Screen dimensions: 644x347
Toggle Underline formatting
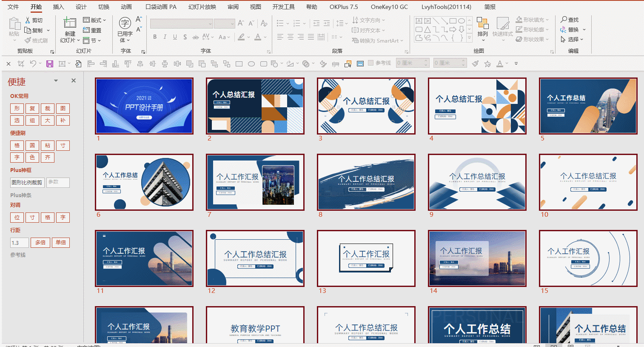click(x=175, y=37)
